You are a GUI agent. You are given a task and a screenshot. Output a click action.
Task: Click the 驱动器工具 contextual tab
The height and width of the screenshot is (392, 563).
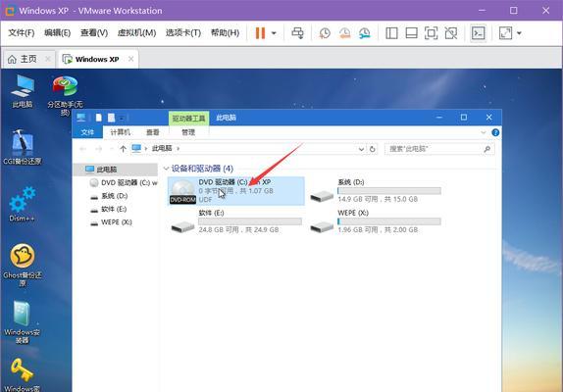pos(188,118)
